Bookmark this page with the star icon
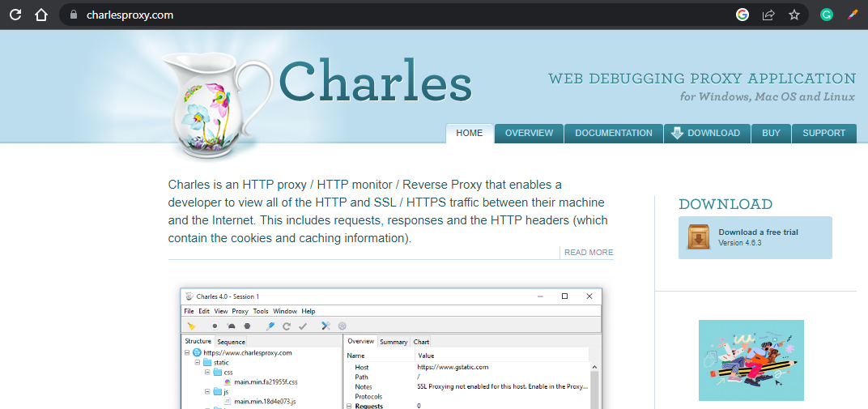868x409 pixels. (x=794, y=15)
